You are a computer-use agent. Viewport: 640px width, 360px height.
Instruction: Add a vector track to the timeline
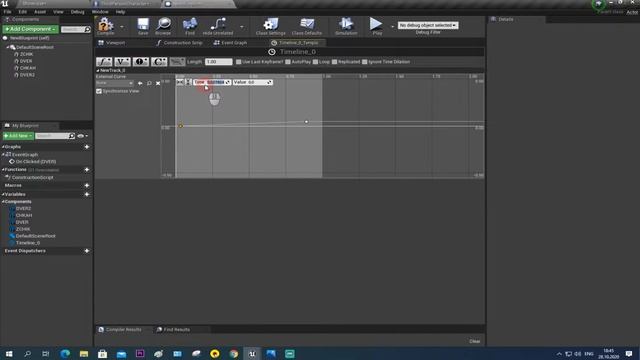(x=122, y=62)
